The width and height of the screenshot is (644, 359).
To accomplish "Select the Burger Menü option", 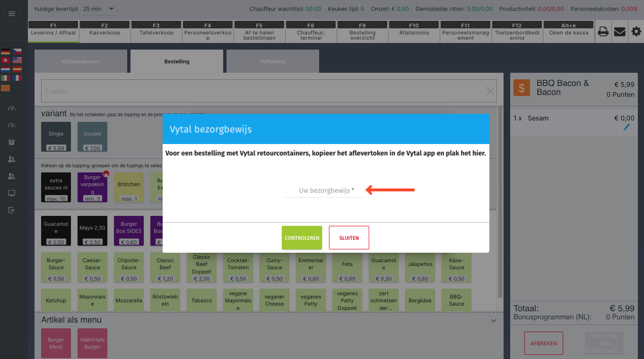I will pyautogui.click(x=56, y=343).
